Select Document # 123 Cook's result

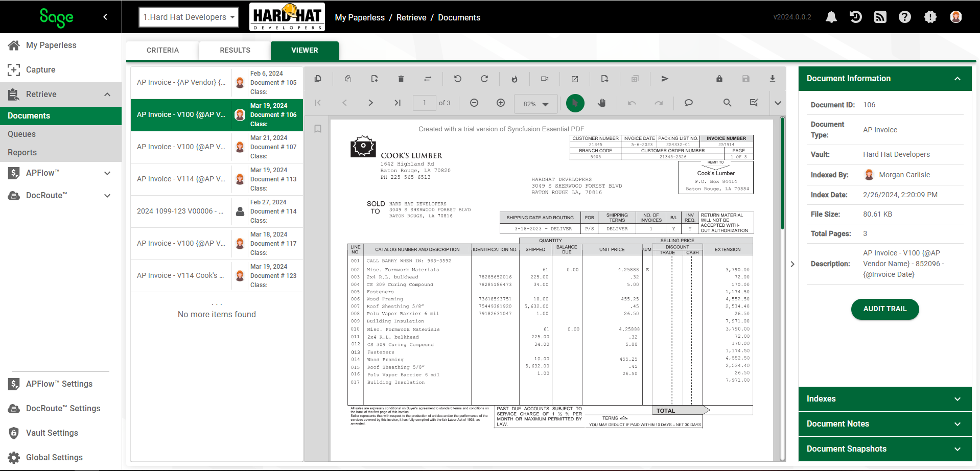217,276
